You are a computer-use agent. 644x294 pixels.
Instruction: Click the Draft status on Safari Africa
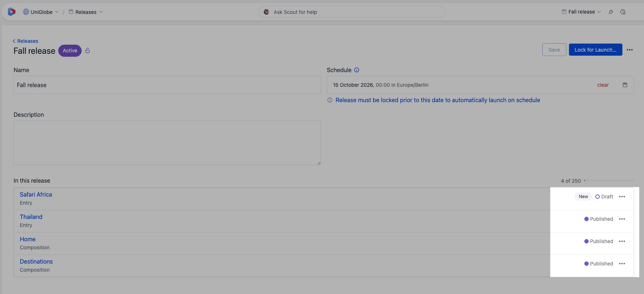(604, 197)
